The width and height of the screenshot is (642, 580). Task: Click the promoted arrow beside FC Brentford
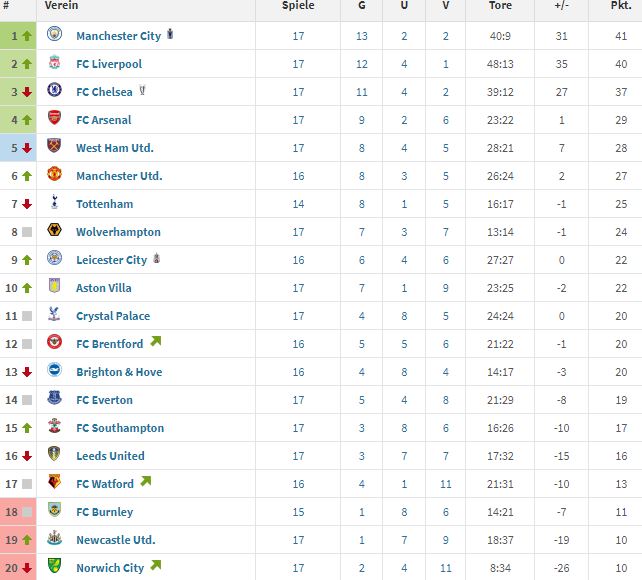pyautogui.click(x=156, y=341)
